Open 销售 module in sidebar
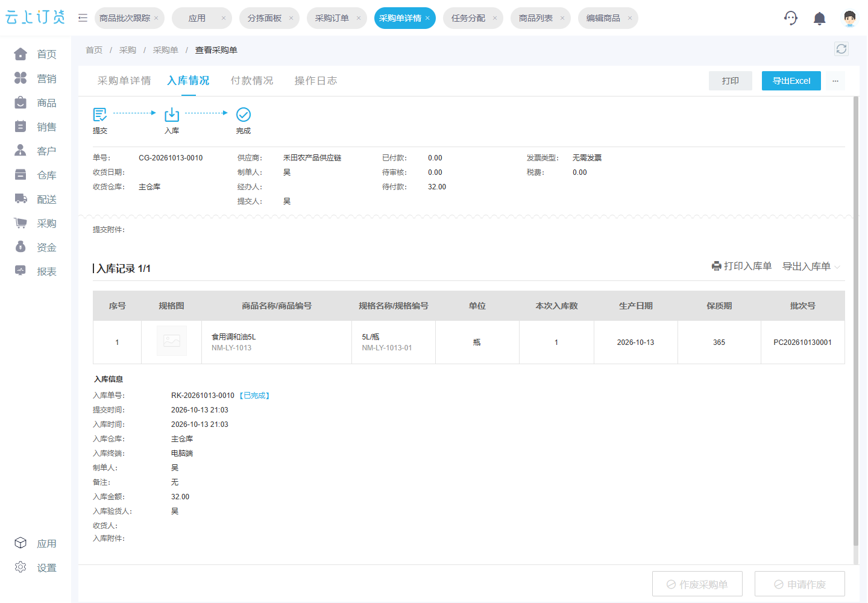868x603 pixels. 36,127
